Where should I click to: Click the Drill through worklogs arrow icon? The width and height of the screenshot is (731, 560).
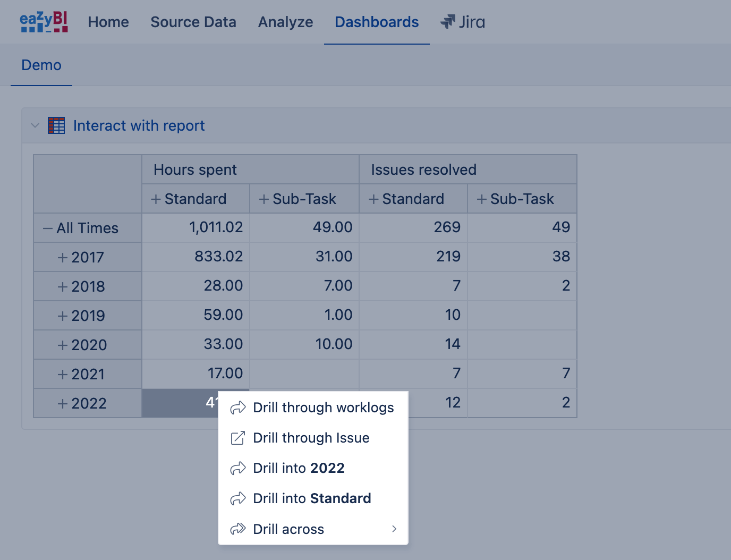238,408
